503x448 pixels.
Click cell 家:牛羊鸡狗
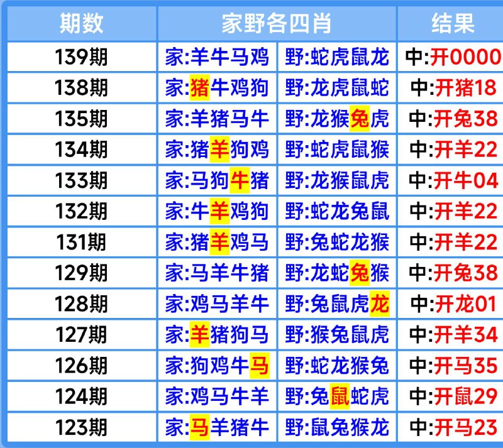point(217,211)
